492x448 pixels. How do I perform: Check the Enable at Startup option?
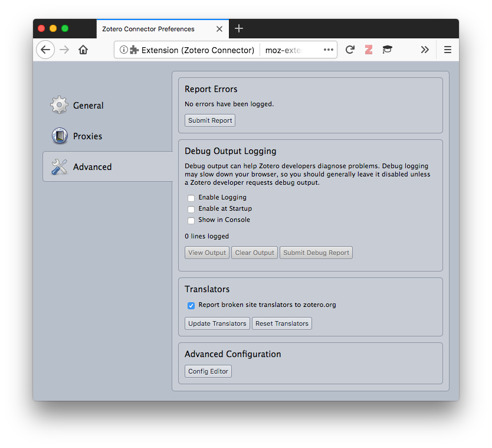191,209
